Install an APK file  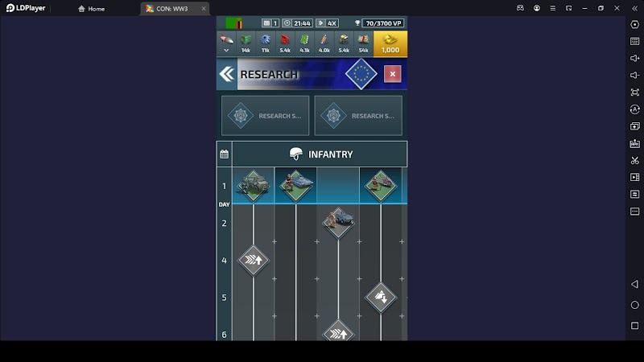[634, 143]
